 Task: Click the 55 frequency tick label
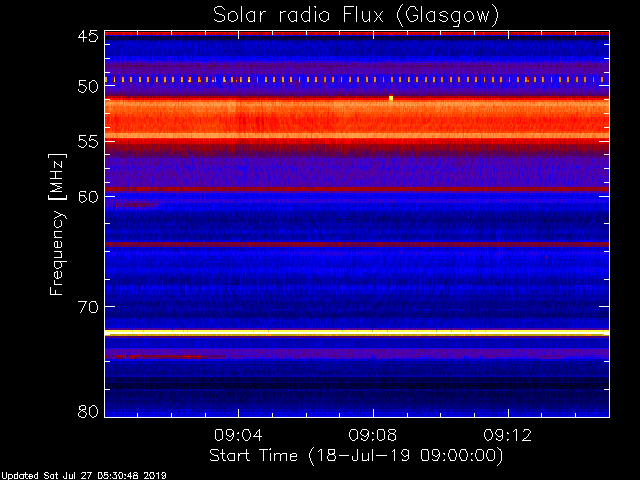click(x=88, y=142)
